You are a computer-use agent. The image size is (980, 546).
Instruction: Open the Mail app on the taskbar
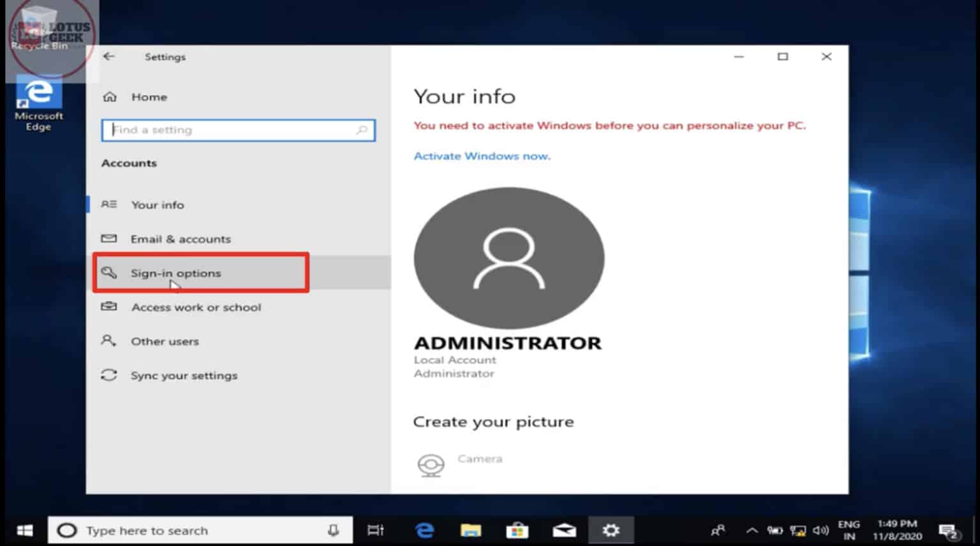564,530
